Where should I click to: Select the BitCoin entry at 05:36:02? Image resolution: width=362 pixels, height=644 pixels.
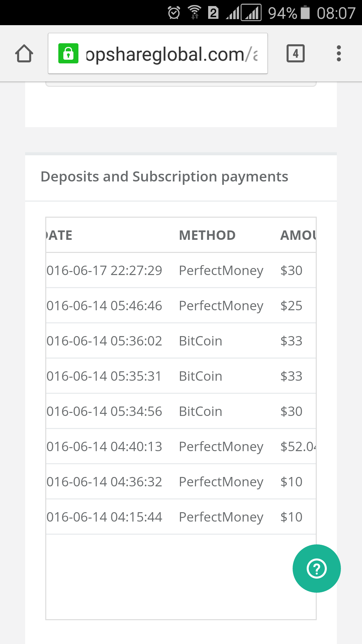[x=200, y=341]
